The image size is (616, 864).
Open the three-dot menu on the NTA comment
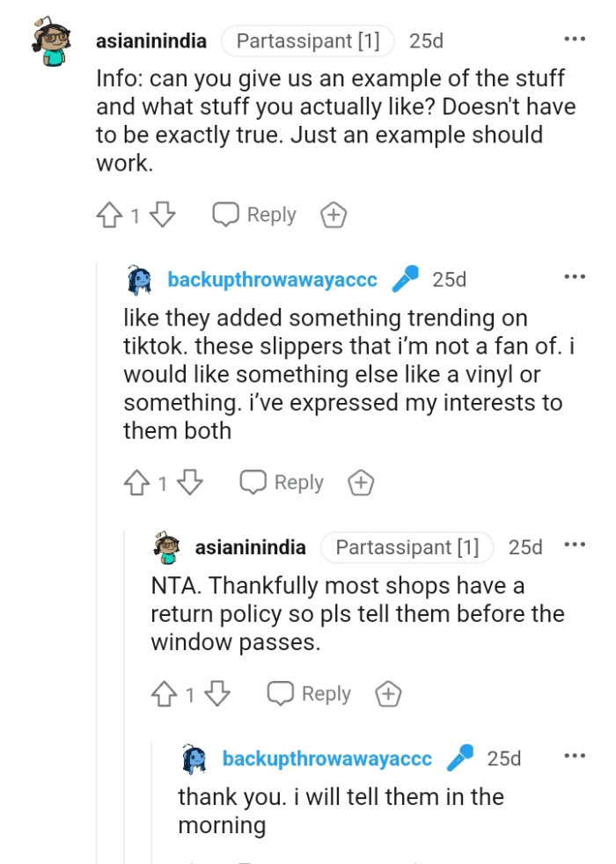coord(575,545)
